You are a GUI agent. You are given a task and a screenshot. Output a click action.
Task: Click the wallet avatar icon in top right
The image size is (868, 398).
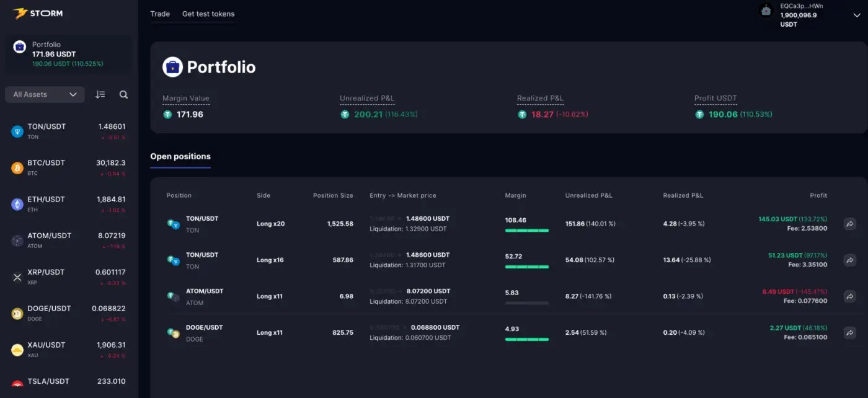[x=766, y=11]
